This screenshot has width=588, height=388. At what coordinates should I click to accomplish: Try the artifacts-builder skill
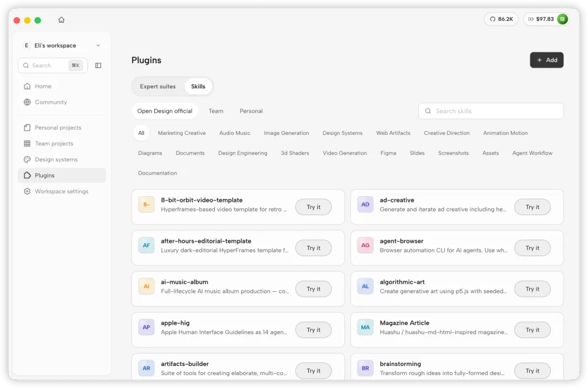pyautogui.click(x=314, y=371)
